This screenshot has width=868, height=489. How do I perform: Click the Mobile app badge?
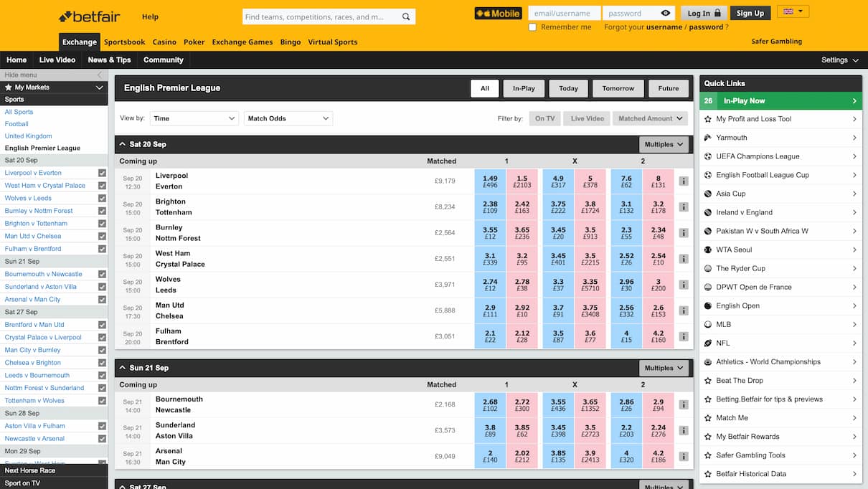498,13
